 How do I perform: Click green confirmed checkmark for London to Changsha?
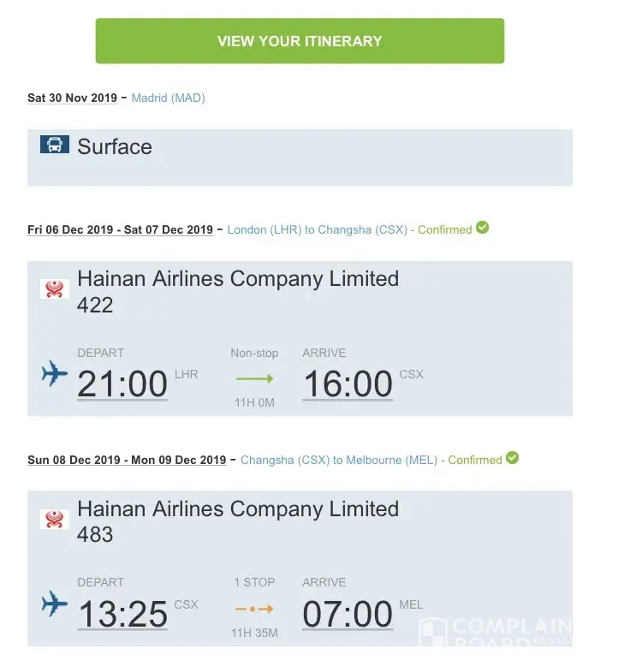483,228
